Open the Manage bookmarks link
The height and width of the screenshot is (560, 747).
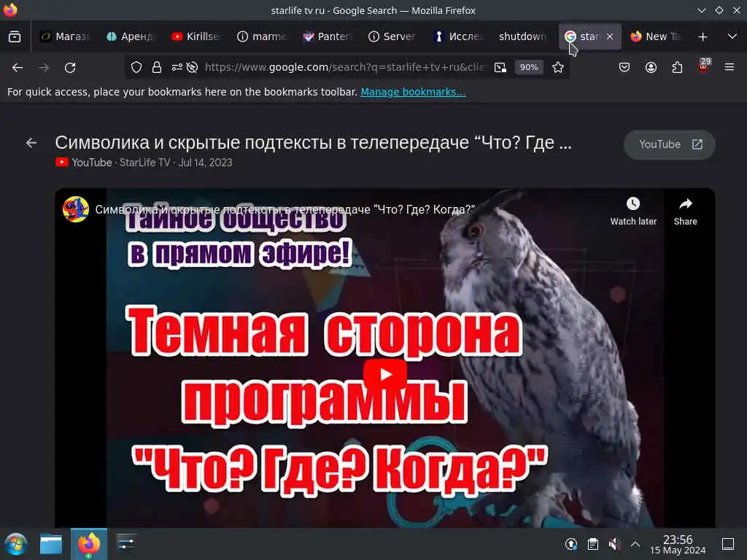pyautogui.click(x=413, y=92)
